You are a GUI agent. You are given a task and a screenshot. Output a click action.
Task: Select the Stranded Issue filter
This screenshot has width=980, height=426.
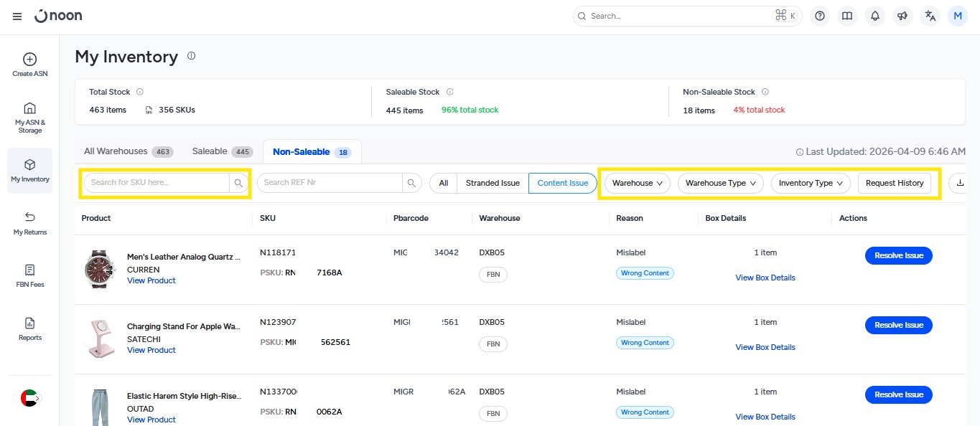[x=493, y=183]
